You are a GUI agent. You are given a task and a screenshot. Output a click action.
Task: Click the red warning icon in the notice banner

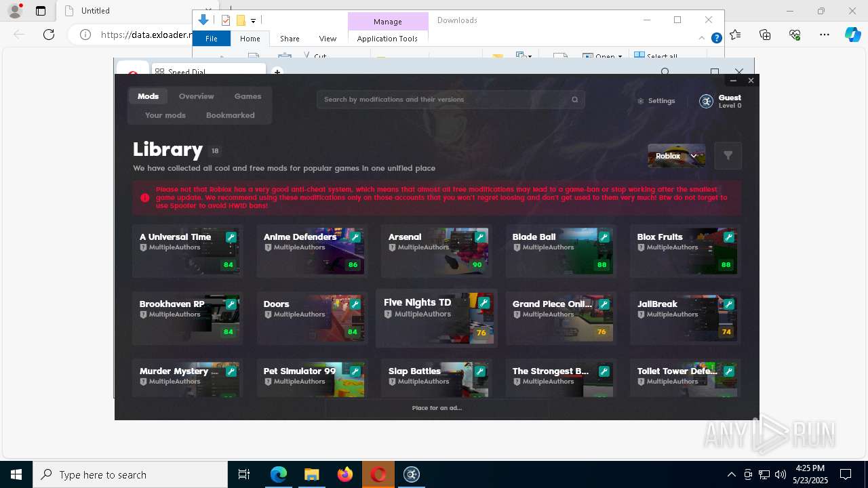coord(144,198)
